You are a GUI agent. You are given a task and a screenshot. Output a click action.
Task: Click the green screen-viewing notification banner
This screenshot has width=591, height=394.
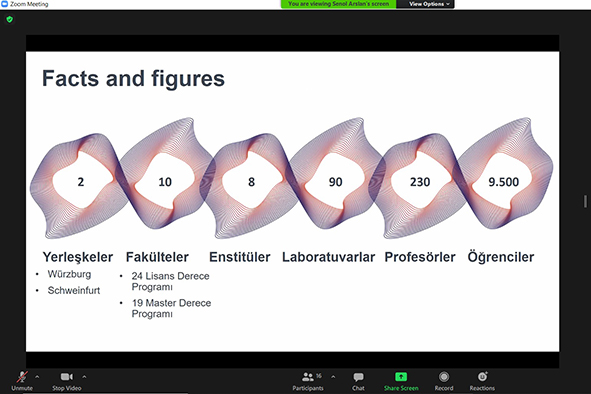click(338, 4)
